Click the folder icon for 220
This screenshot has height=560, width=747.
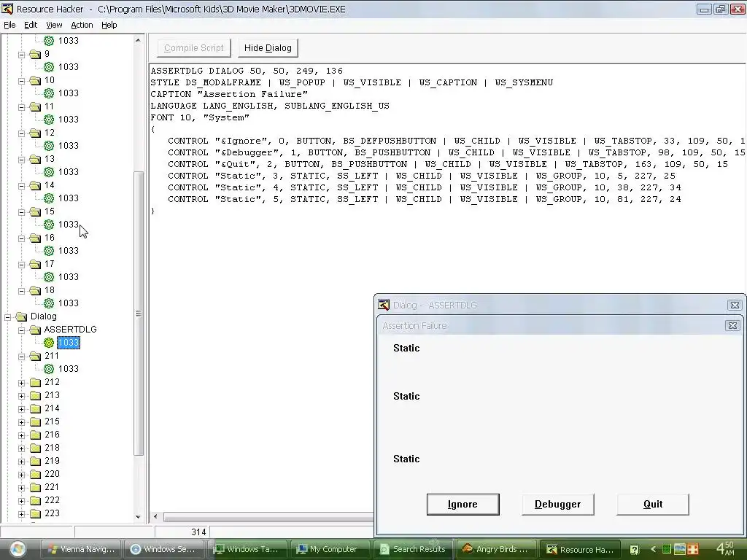pyautogui.click(x=35, y=474)
